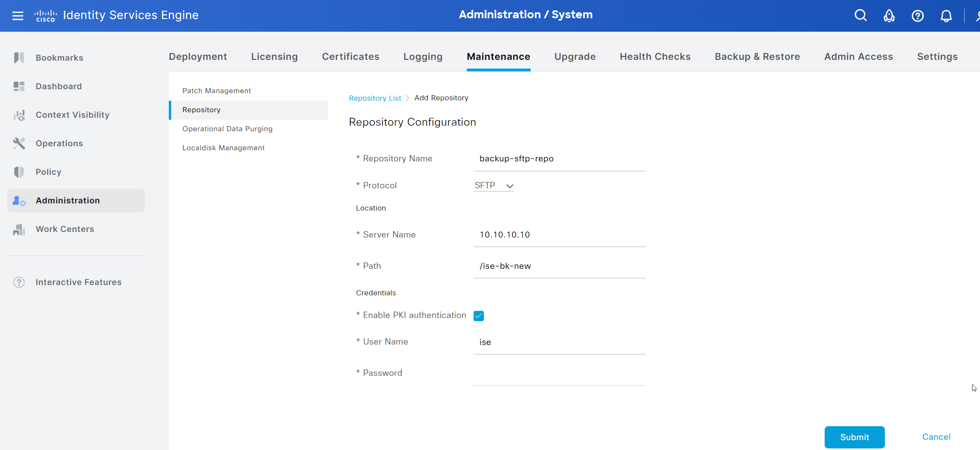
Task: Click the Policy sidebar icon
Action: 19,172
